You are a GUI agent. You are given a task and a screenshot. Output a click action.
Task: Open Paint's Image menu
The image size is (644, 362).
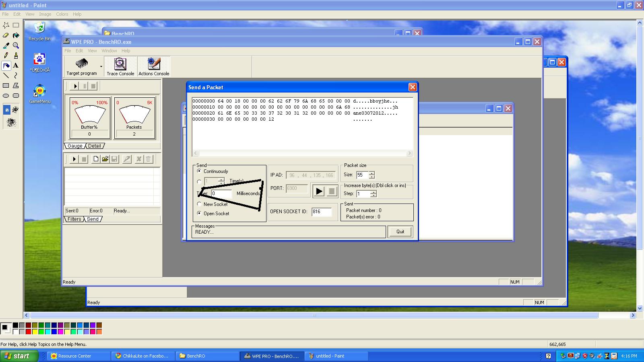[45, 14]
